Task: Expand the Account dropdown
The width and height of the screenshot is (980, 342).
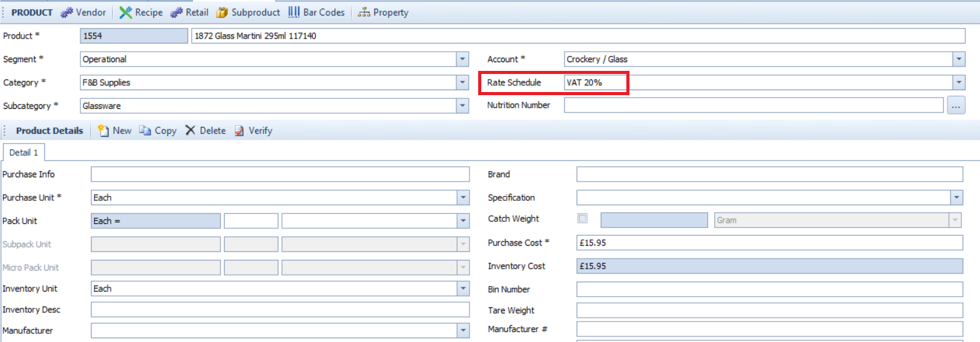Action: point(959,59)
